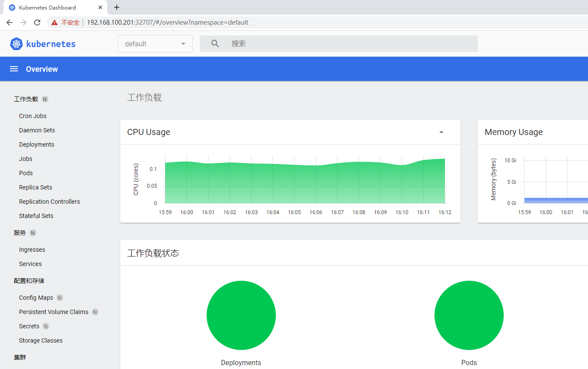Click the Pods label under the circle
The height and width of the screenshot is (369, 588).
pos(469,363)
